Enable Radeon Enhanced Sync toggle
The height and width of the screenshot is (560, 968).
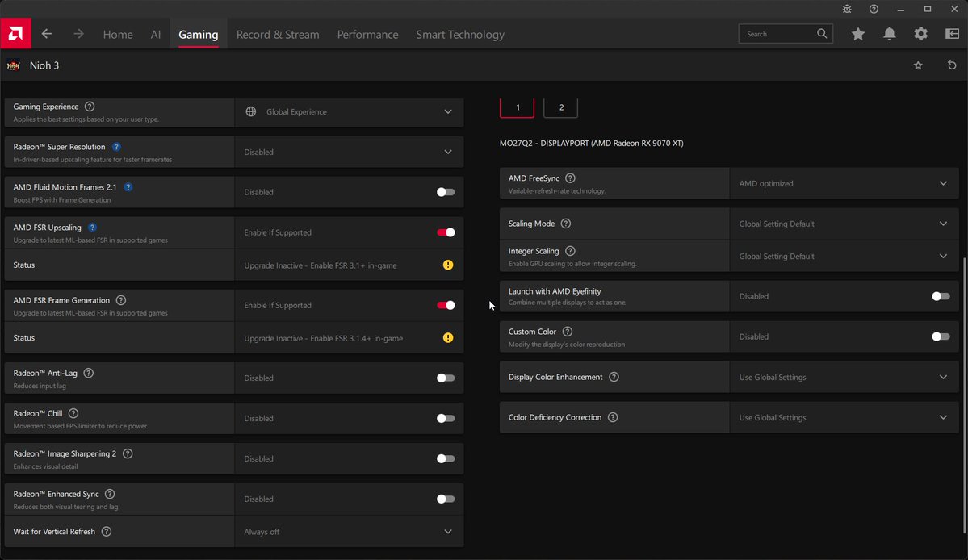tap(446, 499)
